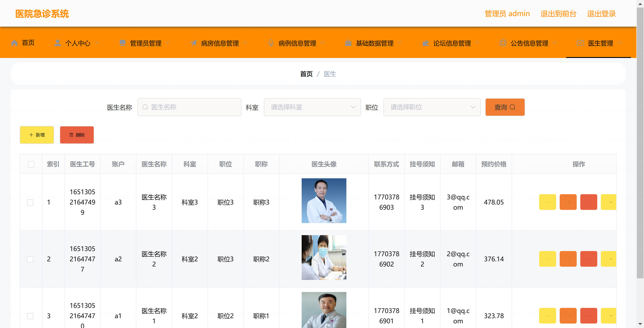Click the scrollbar down arrow
The height and width of the screenshot is (328, 644).
[640, 324]
